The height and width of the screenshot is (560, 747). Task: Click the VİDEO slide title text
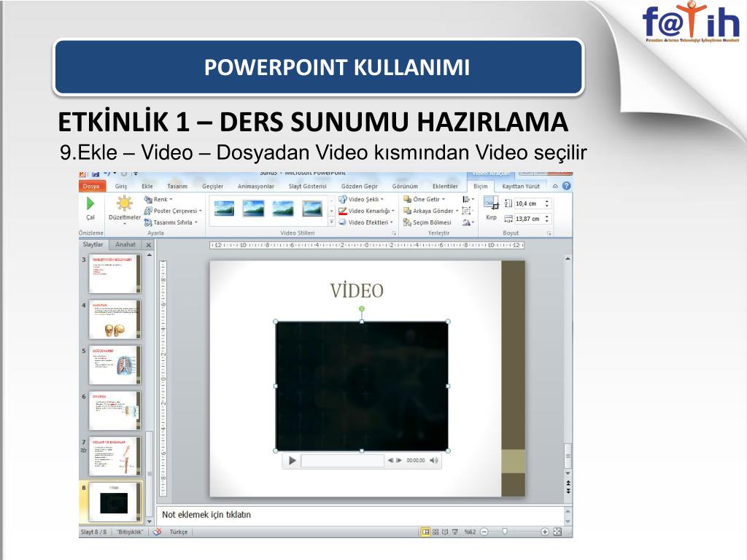click(x=357, y=290)
